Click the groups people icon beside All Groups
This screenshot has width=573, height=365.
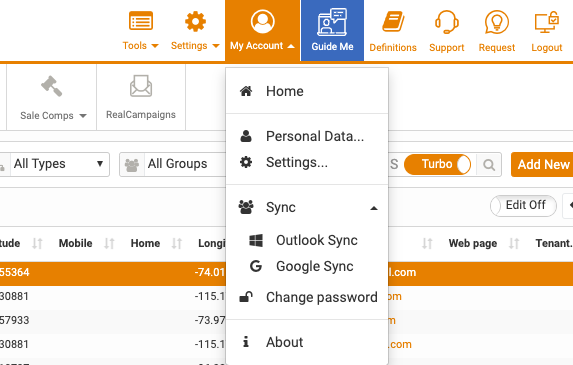(132, 165)
